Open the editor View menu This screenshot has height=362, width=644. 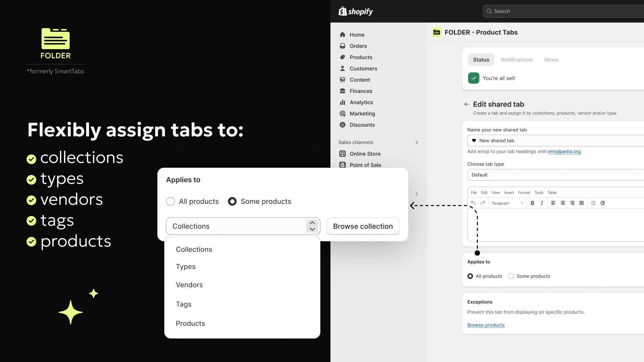tap(496, 193)
